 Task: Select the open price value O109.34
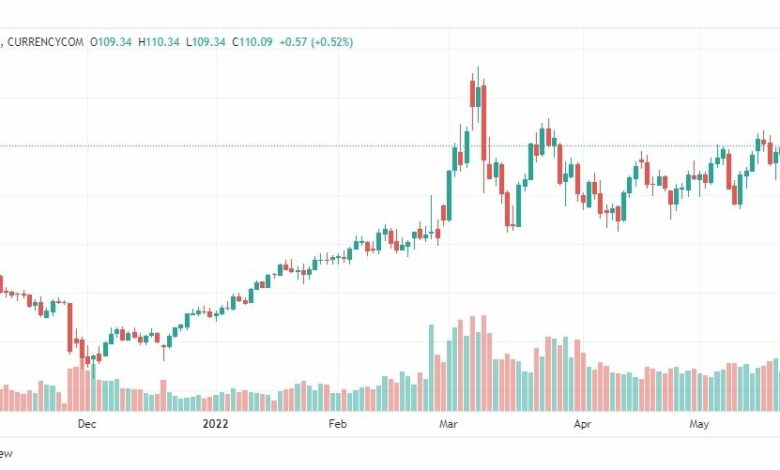coord(111,42)
